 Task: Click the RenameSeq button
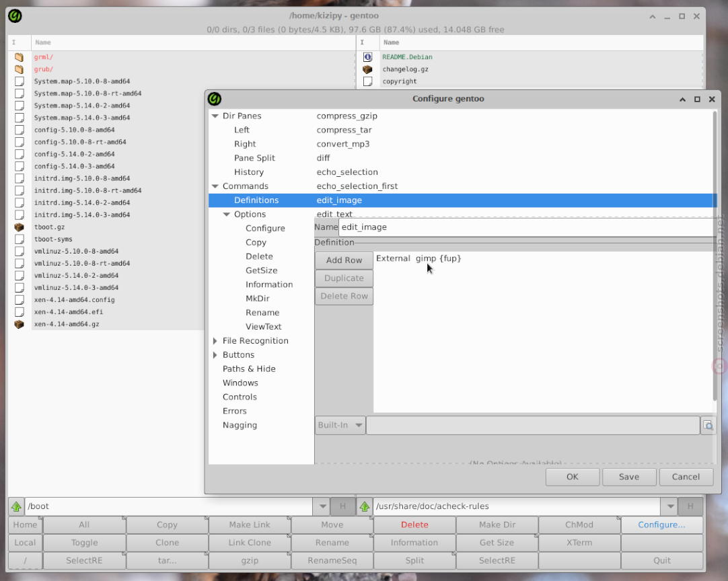332,561
